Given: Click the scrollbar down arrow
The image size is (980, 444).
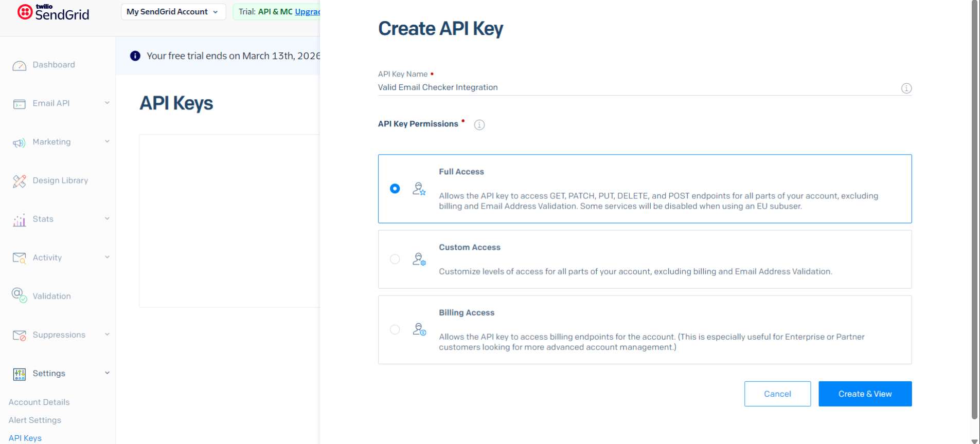Looking at the screenshot, I should pyautogui.click(x=974, y=440).
